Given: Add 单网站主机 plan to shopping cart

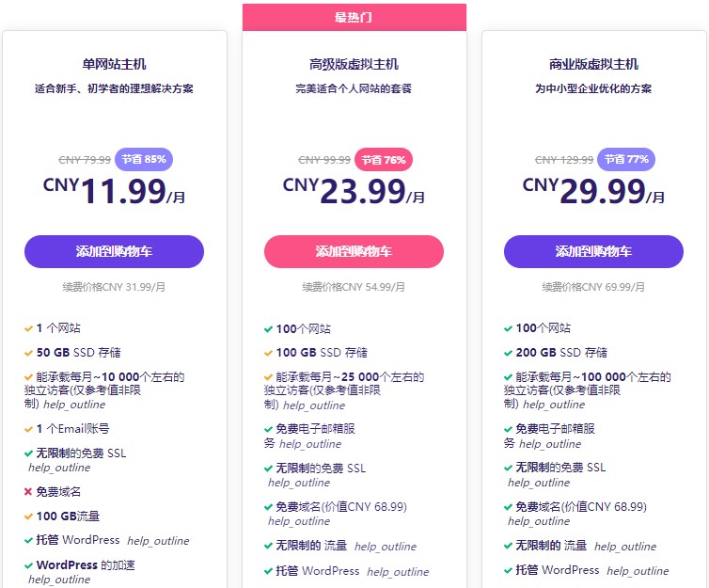Looking at the screenshot, I should (x=114, y=252).
